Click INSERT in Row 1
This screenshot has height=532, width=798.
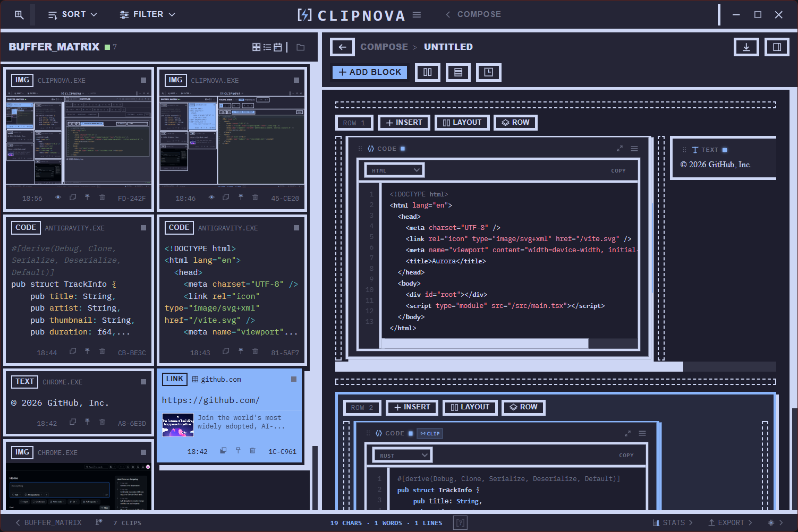pyautogui.click(x=404, y=123)
